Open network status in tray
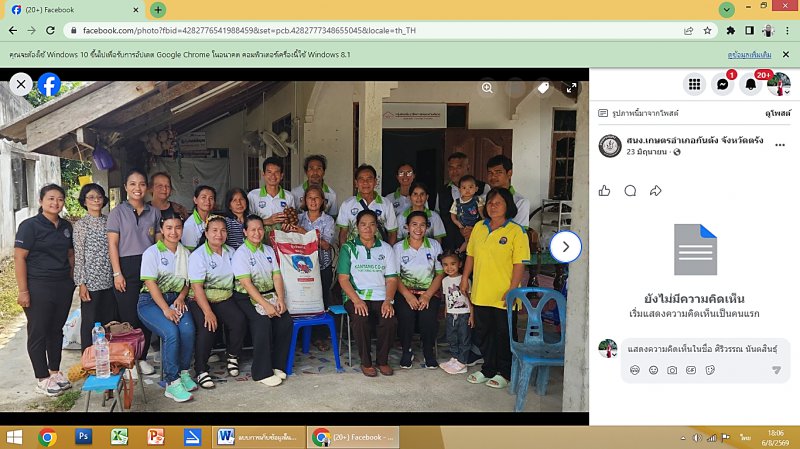This screenshot has height=449, width=800. coord(711,438)
